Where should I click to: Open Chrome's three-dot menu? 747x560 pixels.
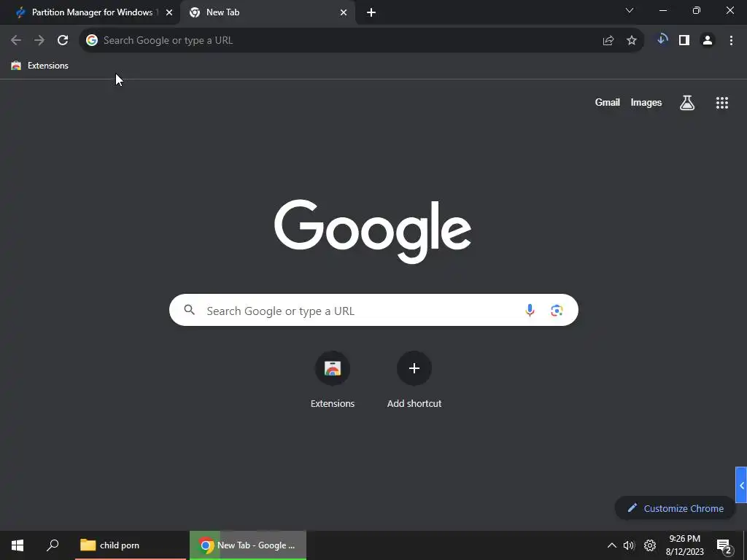click(x=731, y=41)
